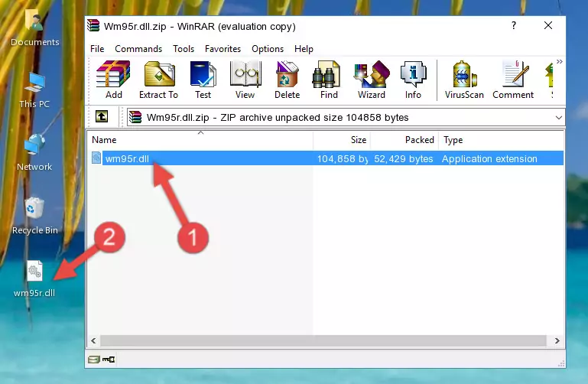Click the Add toolbar icon

(x=113, y=80)
